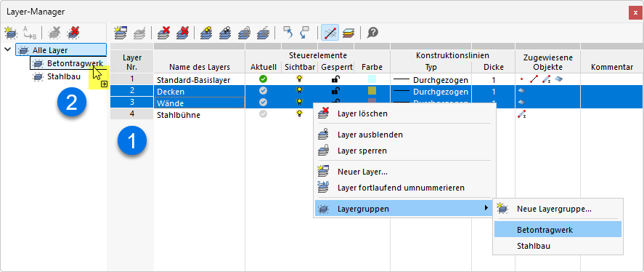
Task: Toggle the lock icon of the Decken layer
Action: [335, 90]
